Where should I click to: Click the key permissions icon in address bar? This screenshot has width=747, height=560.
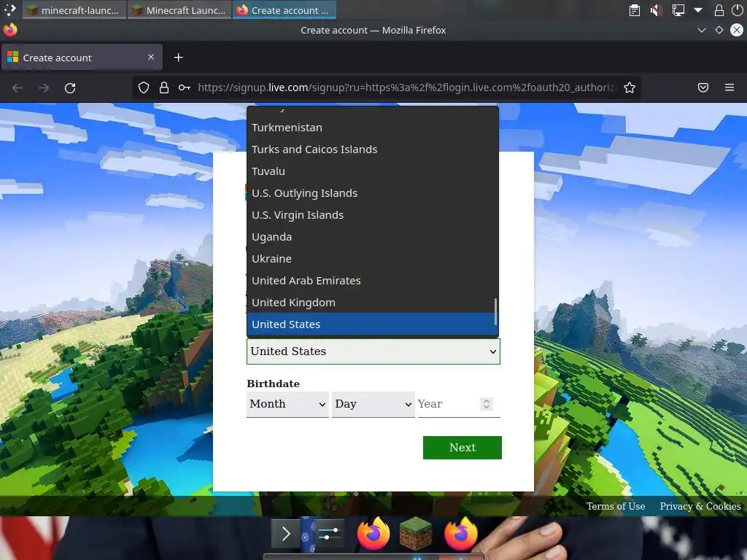point(185,87)
